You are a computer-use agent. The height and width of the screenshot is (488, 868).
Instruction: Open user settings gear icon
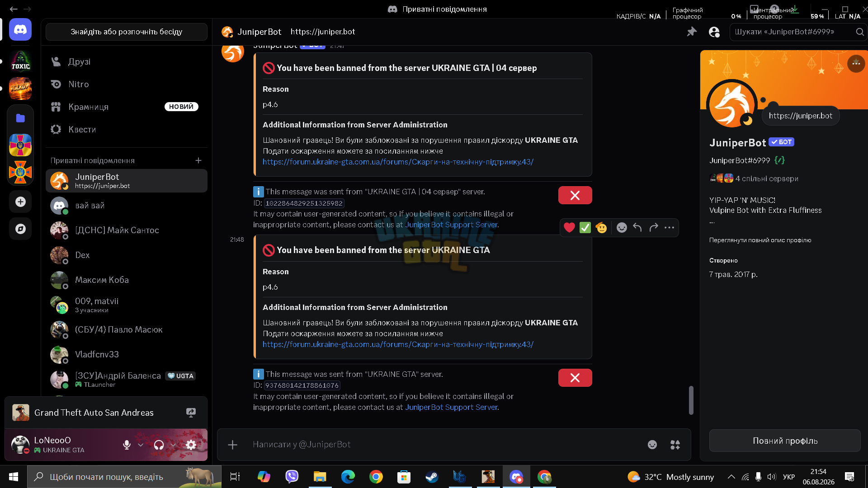(191, 445)
